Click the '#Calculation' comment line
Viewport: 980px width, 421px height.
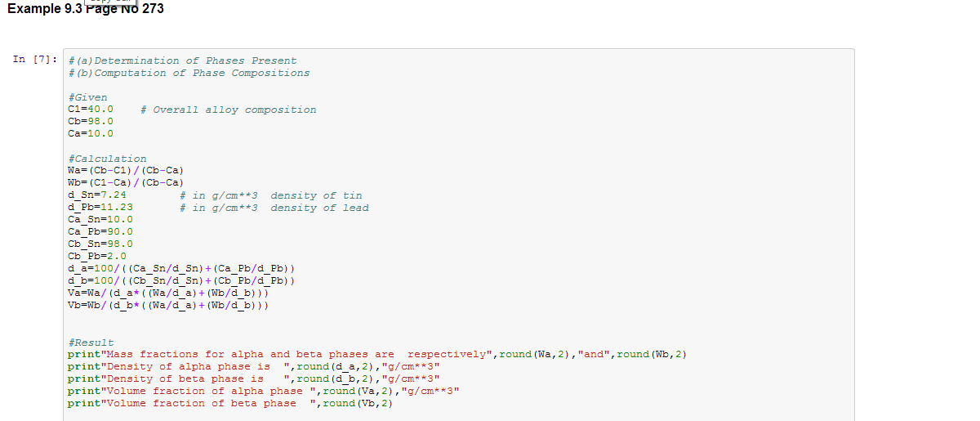pyautogui.click(x=107, y=159)
